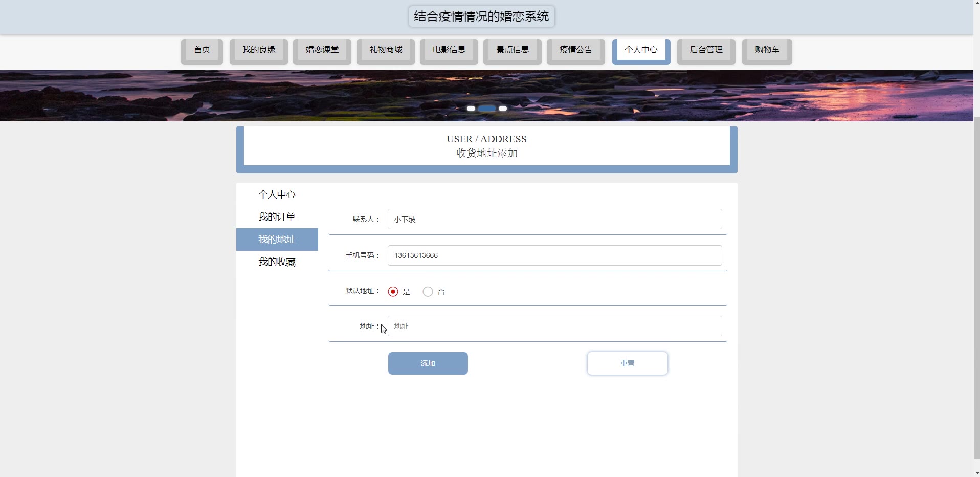980x477 pixels.
Task: Open the 后台管理 nav tab
Action: pos(706,52)
